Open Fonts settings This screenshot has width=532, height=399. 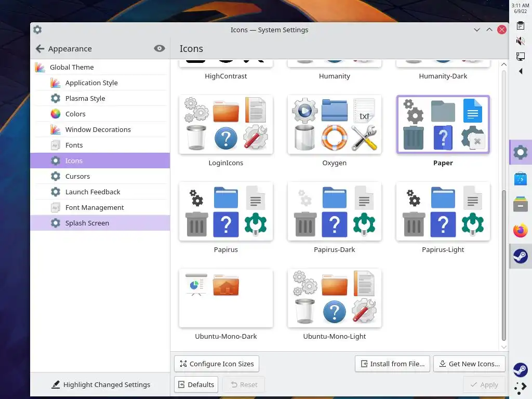pos(100,145)
